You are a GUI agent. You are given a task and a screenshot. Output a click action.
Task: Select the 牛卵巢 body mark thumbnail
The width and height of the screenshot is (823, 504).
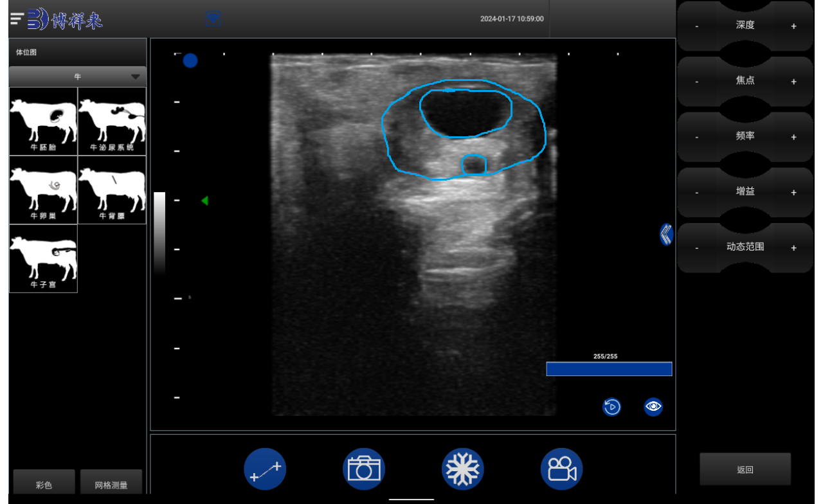click(x=43, y=190)
